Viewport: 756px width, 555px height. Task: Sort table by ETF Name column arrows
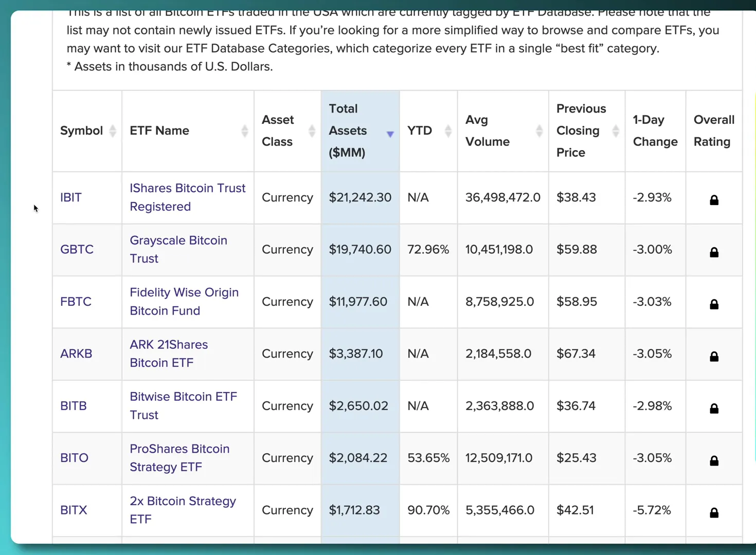tap(245, 131)
